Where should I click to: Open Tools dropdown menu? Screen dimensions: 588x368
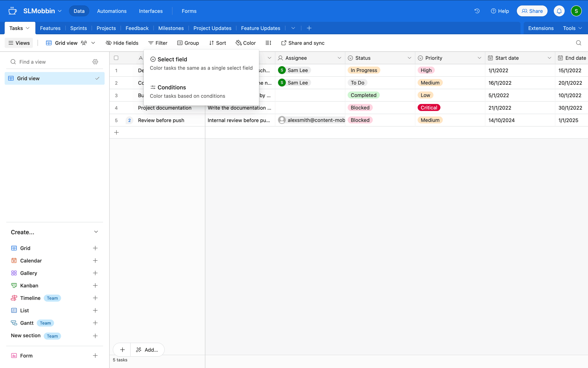(572, 28)
